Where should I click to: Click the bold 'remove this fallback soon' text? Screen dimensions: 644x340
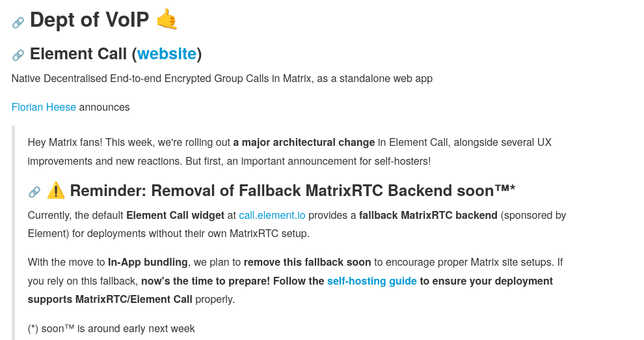[x=307, y=262]
